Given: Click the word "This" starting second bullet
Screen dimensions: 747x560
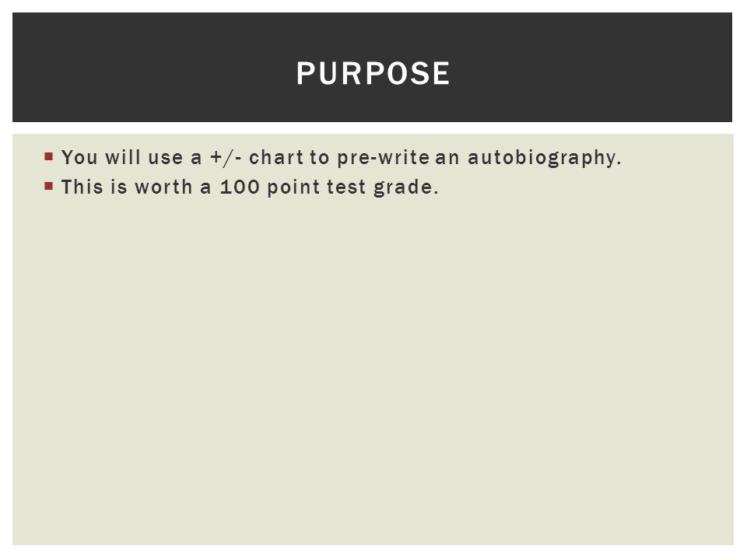Looking at the screenshot, I should 82,187.
